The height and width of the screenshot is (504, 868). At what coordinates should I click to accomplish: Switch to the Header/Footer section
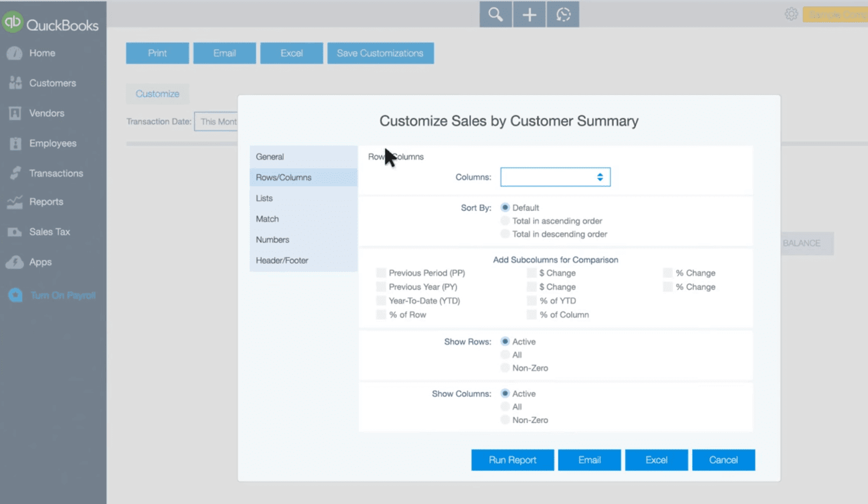pos(282,260)
